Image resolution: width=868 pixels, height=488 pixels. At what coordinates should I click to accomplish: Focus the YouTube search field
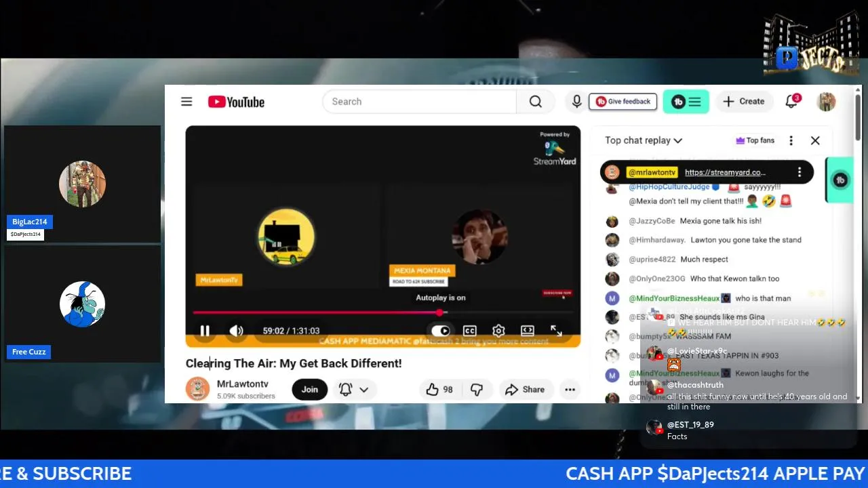click(x=420, y=102)
